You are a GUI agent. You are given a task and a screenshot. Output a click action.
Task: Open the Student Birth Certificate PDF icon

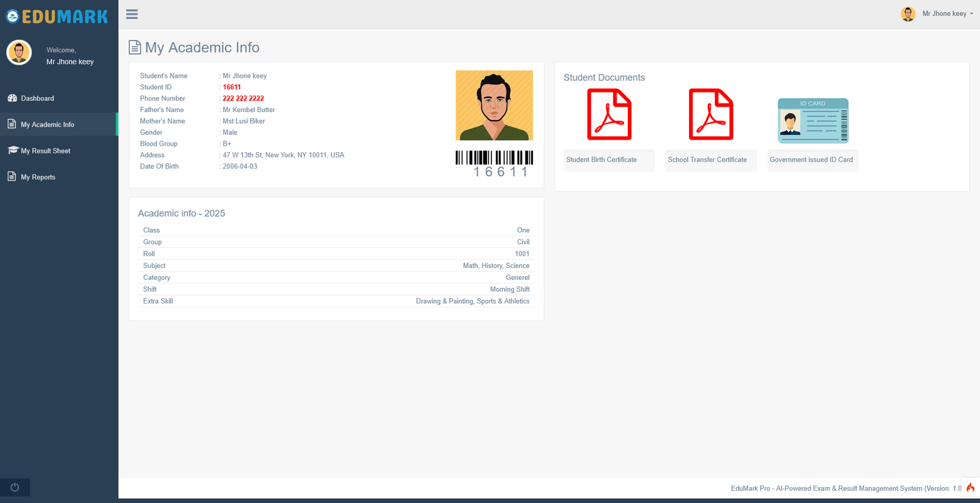pyautogui.click(x=609, y=114)
